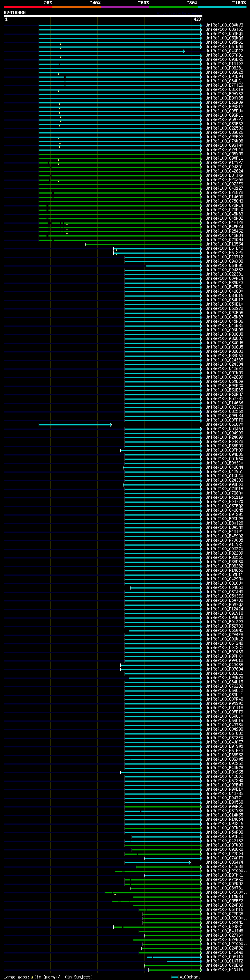The height and width of the screenshot is (980, 250).
Task: Select the UniRef100_P38559 label
Action: pos(224,446)
